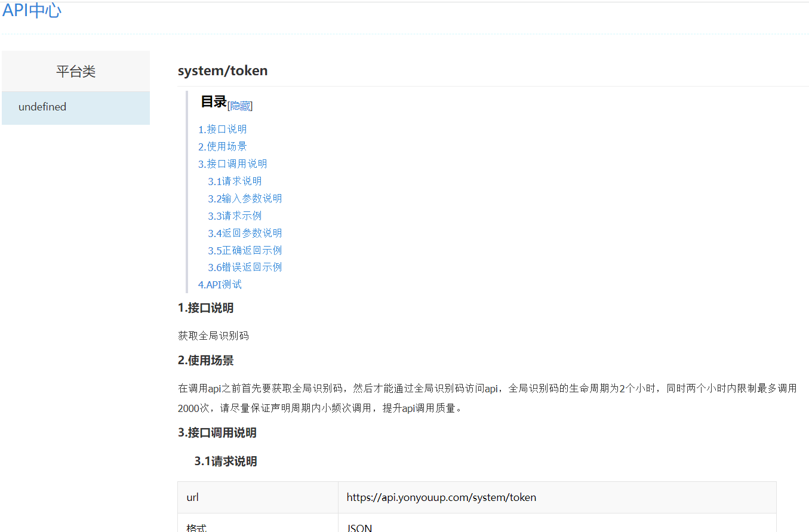Click the API中心 header title
Image resolution: width=809 pixels, height=532 pixels.
[32, 10]
